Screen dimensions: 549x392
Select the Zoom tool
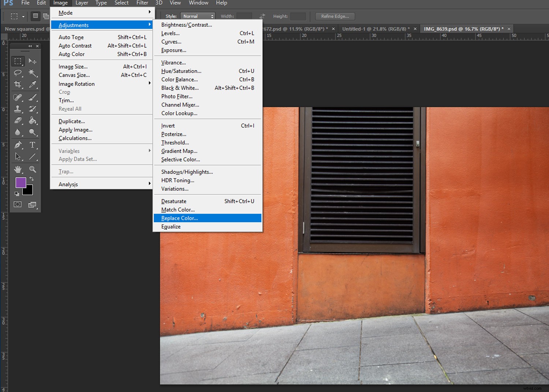tap(33, 168)
